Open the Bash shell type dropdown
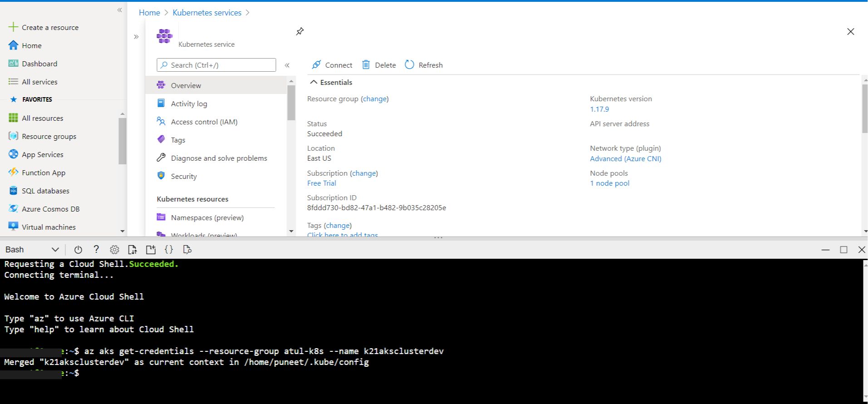 [x=32, y=249]
